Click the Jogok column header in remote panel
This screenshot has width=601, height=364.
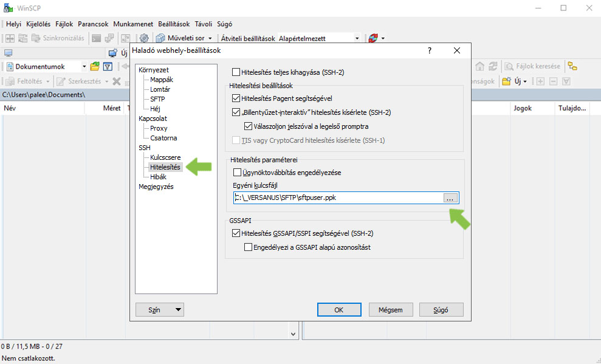coord(533,108)
